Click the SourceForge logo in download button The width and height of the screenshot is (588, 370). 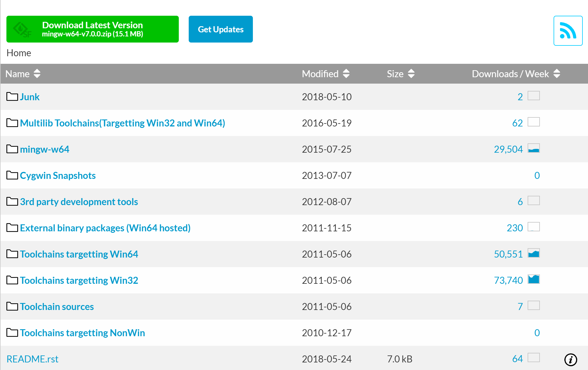(x=22, y=30)
